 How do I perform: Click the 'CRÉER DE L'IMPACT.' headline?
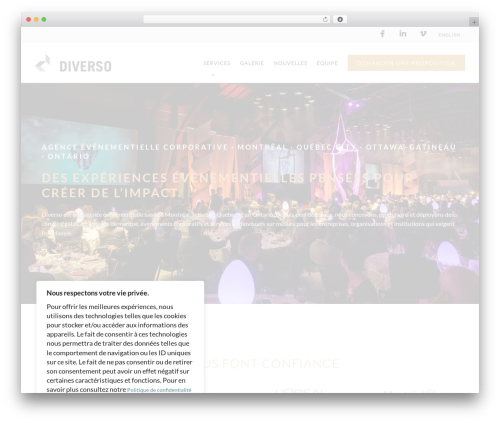pyautogui.click(x=112, y=193)
